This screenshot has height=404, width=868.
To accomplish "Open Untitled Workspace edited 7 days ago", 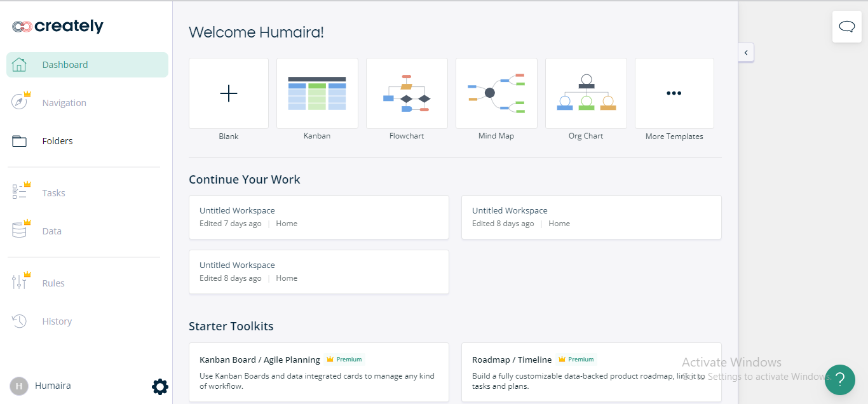I will [x=318, y=217].
